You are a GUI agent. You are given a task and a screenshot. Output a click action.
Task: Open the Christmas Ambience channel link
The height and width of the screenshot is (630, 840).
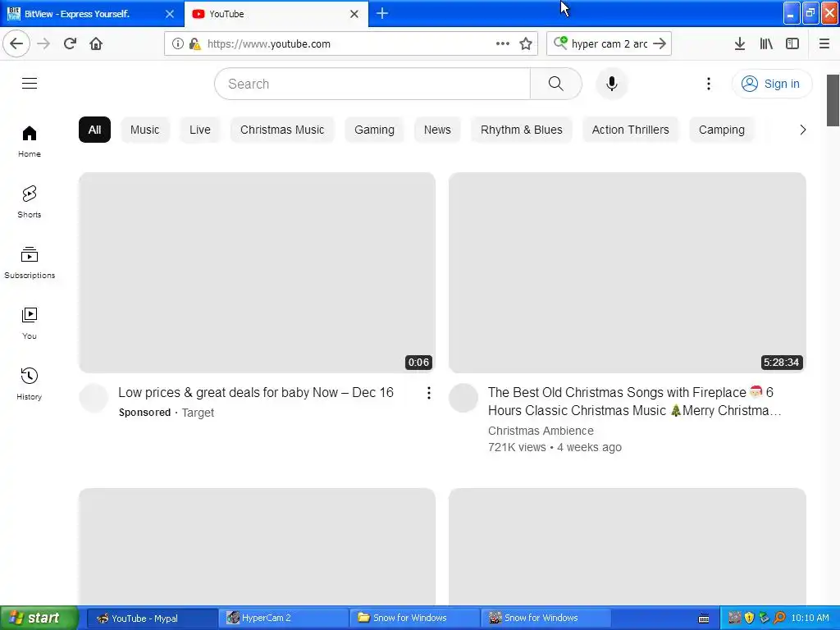click(541, 431)
